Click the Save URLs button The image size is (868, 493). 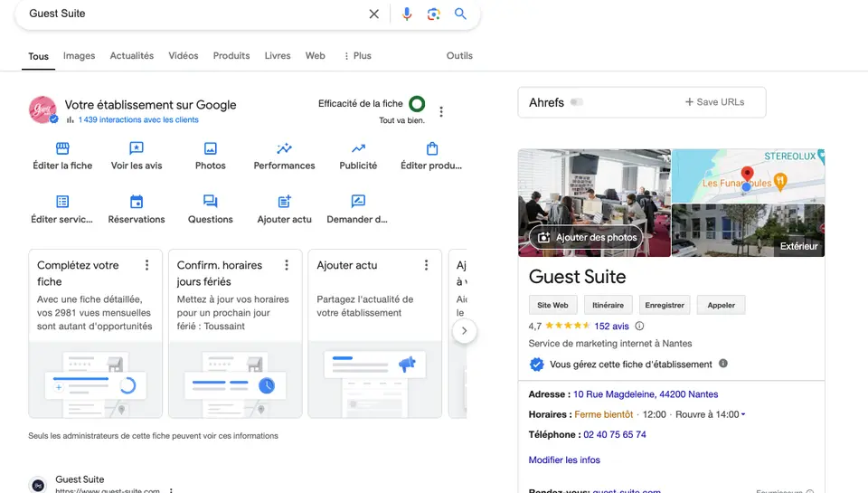click(x=714, y=102)
